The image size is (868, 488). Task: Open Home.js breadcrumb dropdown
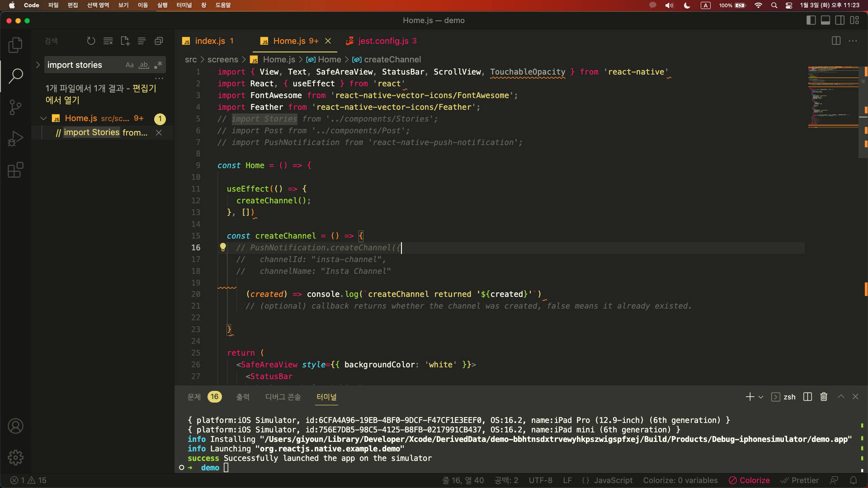click(x=273, y=60)
